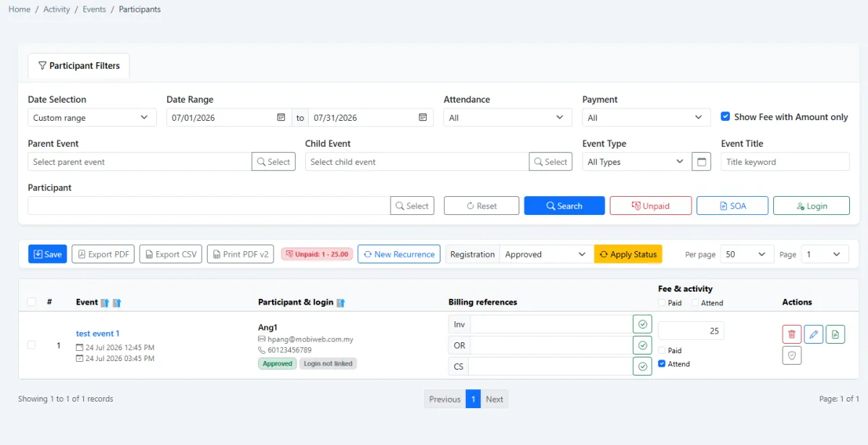This screenshot has width=868, height=445.
Task: Click the email hpang@mobiweb.com.my
Action: coord(311,339)
